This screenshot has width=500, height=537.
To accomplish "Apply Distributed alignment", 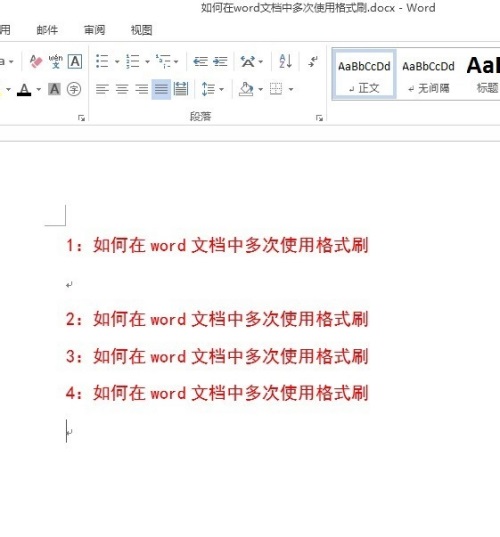I will point(181,89).
